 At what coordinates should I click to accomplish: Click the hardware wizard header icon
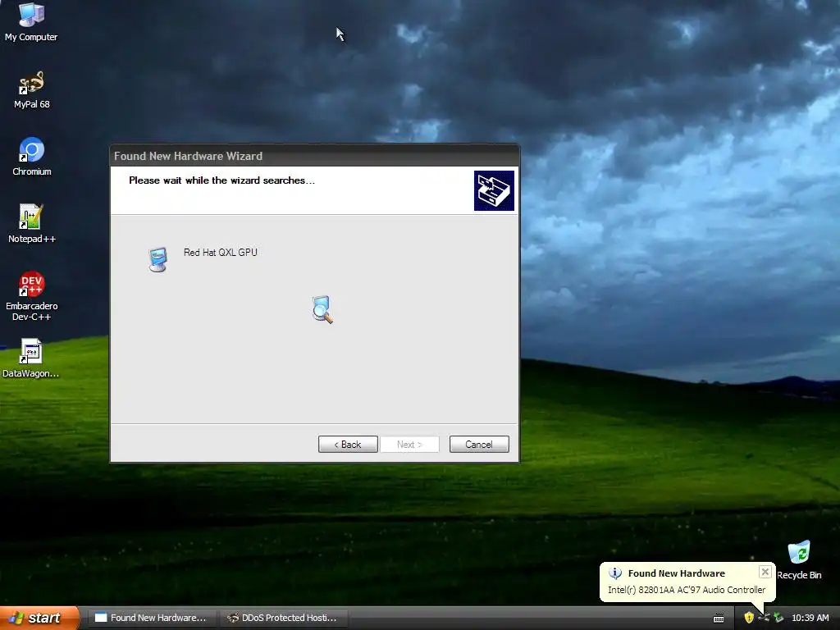click(x=494, y=190)
